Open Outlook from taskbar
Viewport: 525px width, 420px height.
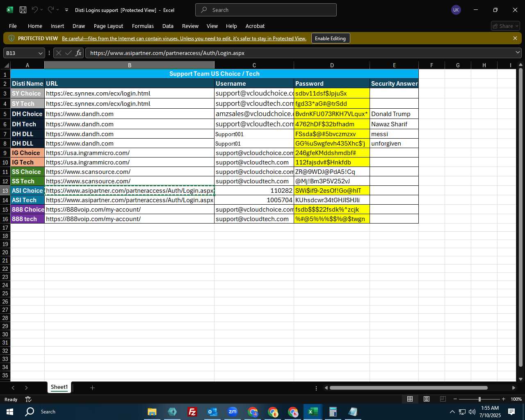[x=212, y=412]
